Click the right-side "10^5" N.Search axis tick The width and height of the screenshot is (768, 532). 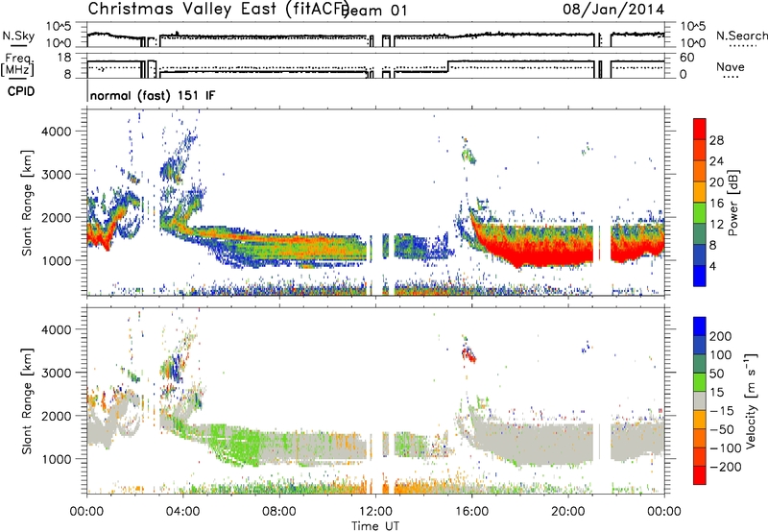(692, 26)
